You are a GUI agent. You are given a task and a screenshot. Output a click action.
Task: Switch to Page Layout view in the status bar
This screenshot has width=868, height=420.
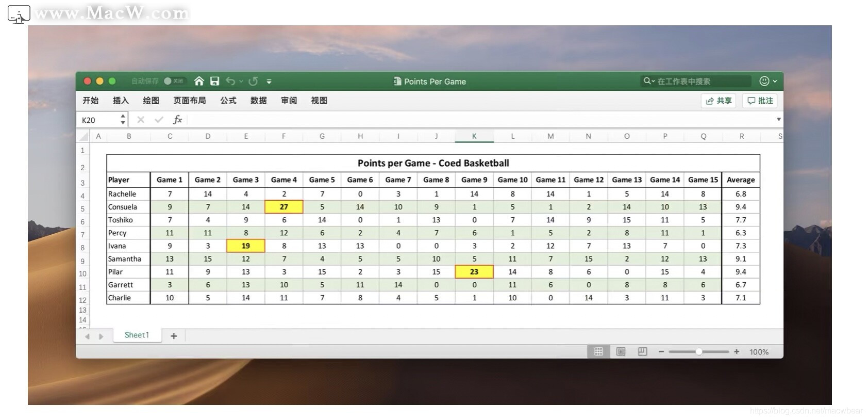click(x=621, y=351)
